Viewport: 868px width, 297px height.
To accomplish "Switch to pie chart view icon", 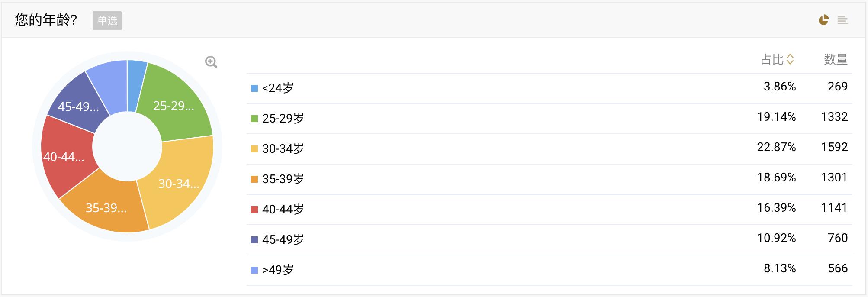I will pyautogui.click(x=823, y=20).
